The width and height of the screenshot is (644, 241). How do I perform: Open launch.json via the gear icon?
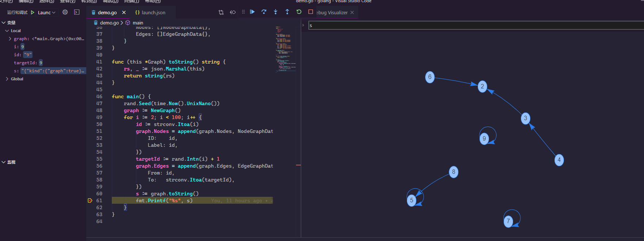point(65,12)
